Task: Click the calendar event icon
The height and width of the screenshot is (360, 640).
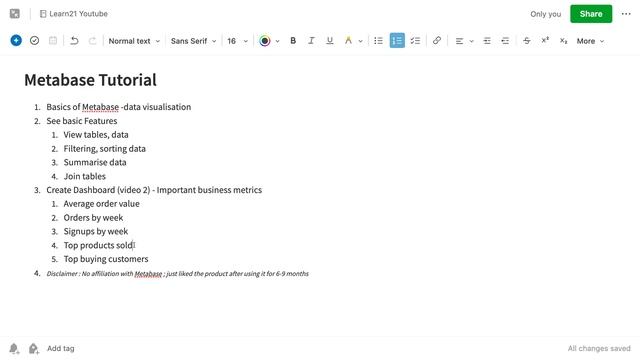Action: [x=53, y=40]
